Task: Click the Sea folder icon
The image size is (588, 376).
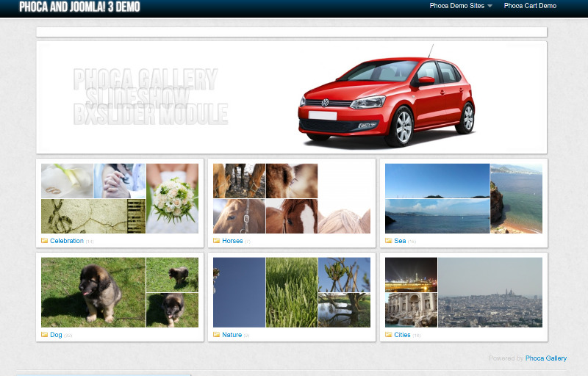Action: pos(389,240)
